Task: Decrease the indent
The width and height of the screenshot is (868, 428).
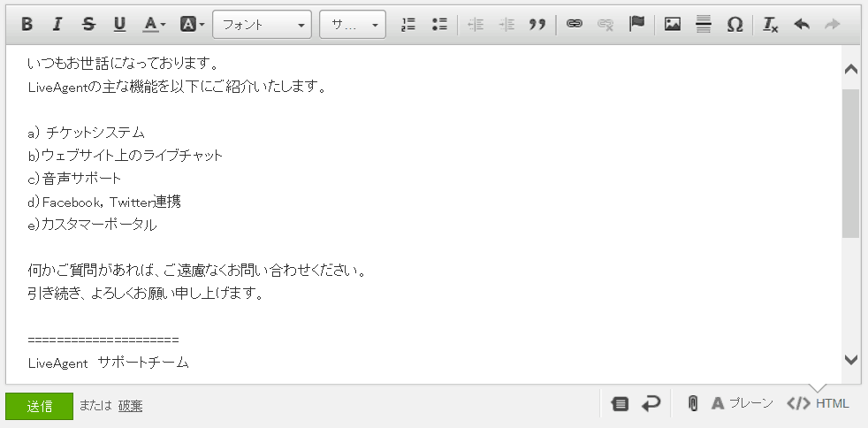Action: click(x=476, y=25)
